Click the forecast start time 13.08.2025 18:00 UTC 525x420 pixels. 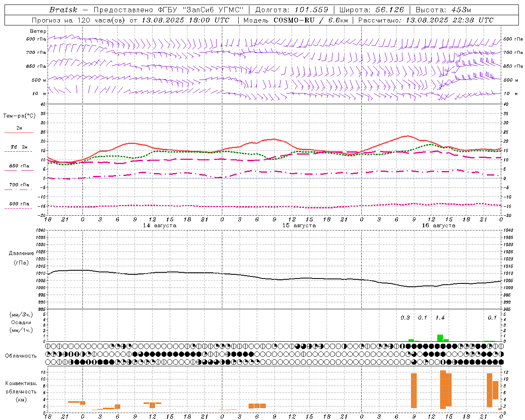(x=185, y=20)
